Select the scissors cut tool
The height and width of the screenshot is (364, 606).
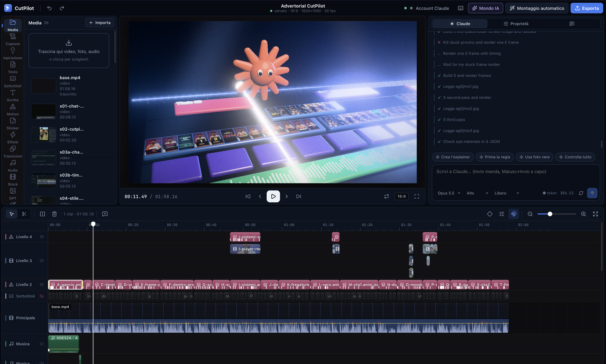(x=24, y=214)
